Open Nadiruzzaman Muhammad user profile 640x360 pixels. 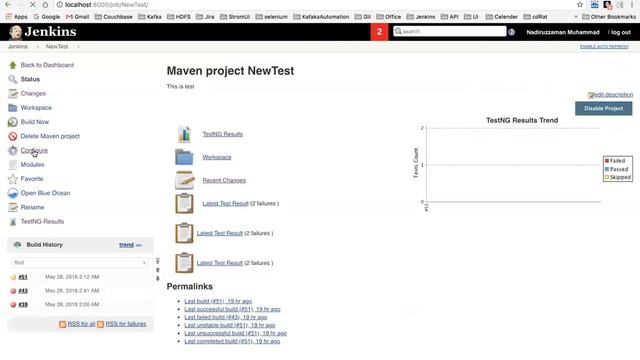[x=563, y=32]
